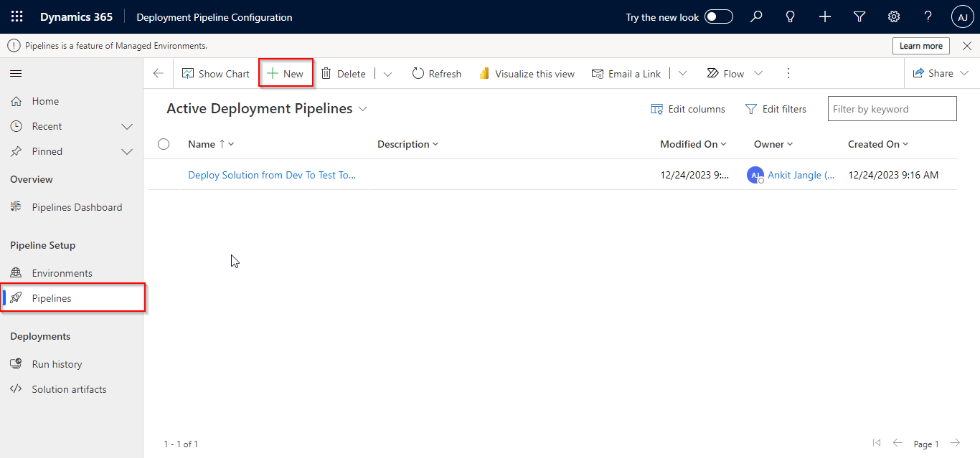980x458 pixels.
Task: Expand the Recent section chevron
Action: 127,127
